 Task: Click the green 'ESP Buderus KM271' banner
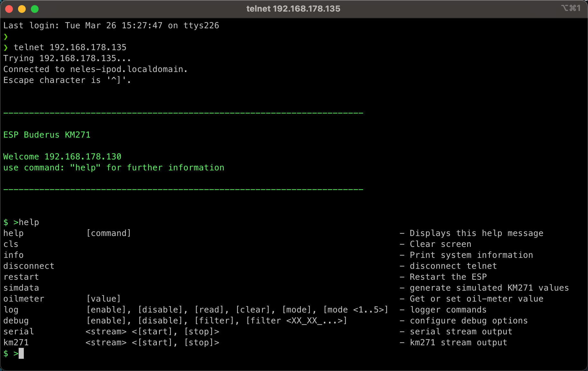pyautogui.click(x=47, y=135)
